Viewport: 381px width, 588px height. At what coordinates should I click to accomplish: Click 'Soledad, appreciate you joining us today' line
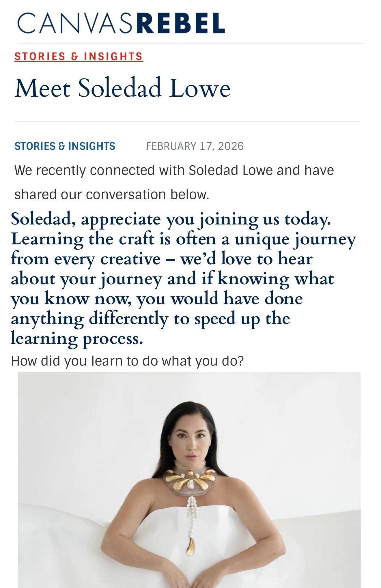(x=171, y=219)
